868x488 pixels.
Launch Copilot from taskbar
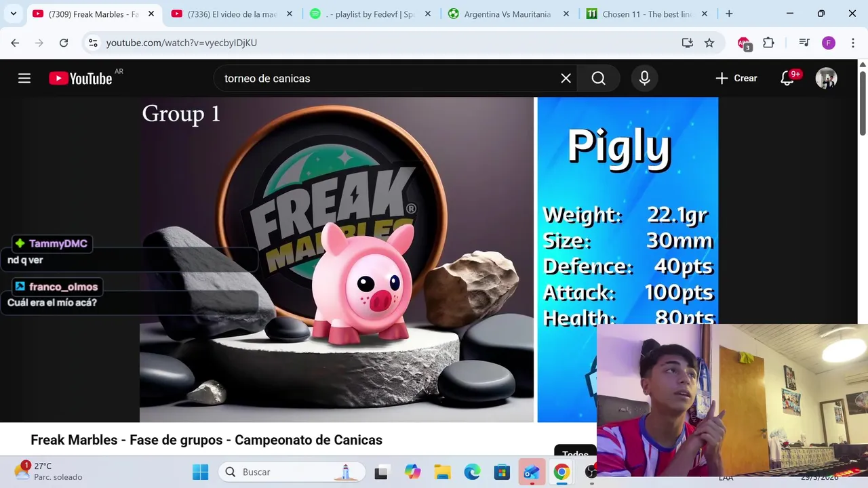point(412,472)
